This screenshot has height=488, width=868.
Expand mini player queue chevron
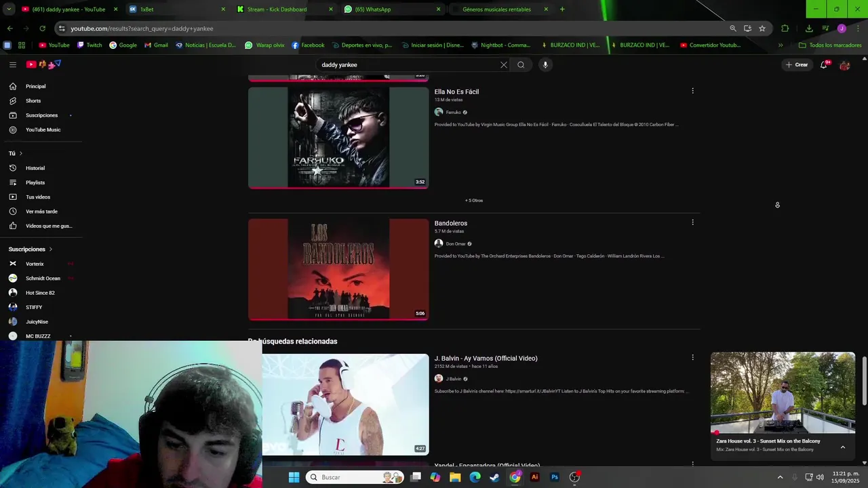843,447
